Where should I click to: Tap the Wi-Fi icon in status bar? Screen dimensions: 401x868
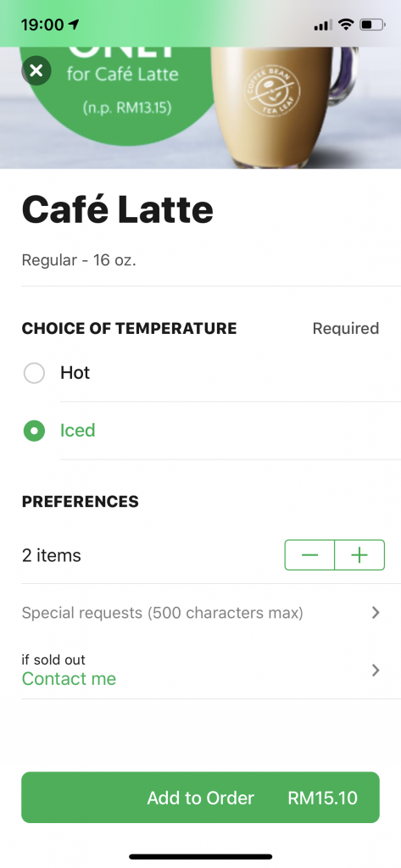point(346,25)
